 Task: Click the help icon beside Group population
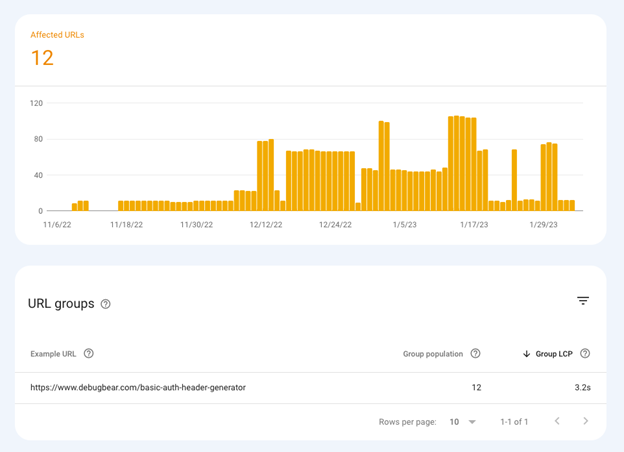click(x=475, y=354)
